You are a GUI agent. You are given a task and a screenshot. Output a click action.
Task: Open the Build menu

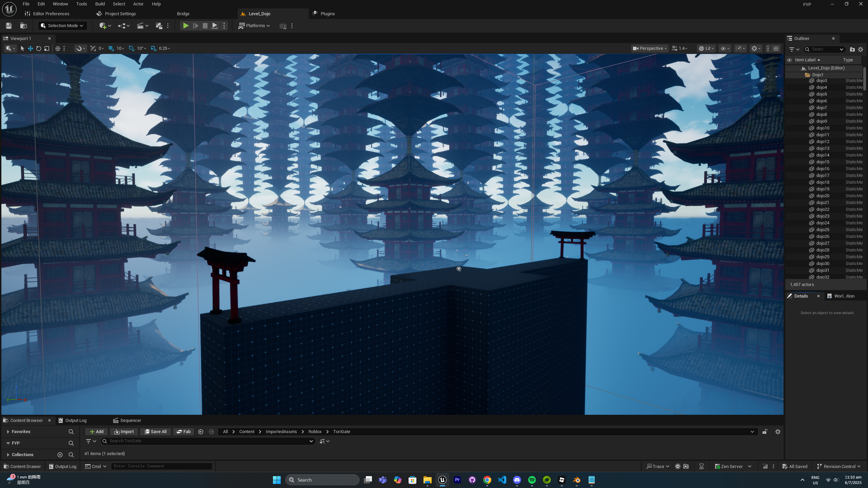pyautogui.click(x=100, y=4)
